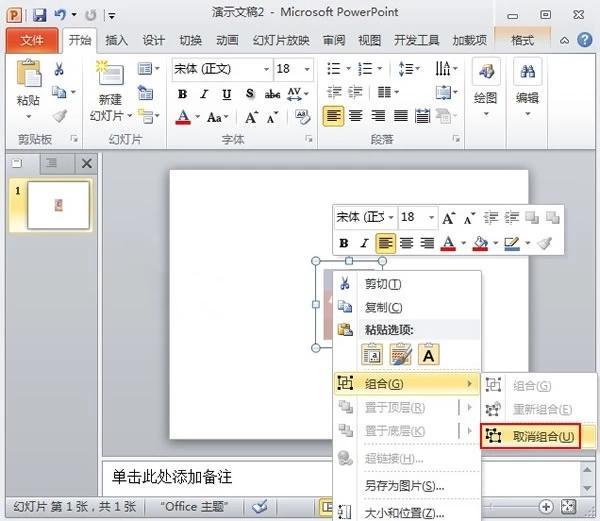
Task: Increase font size with ribbon grow-font icon
Action: point(251,117)
